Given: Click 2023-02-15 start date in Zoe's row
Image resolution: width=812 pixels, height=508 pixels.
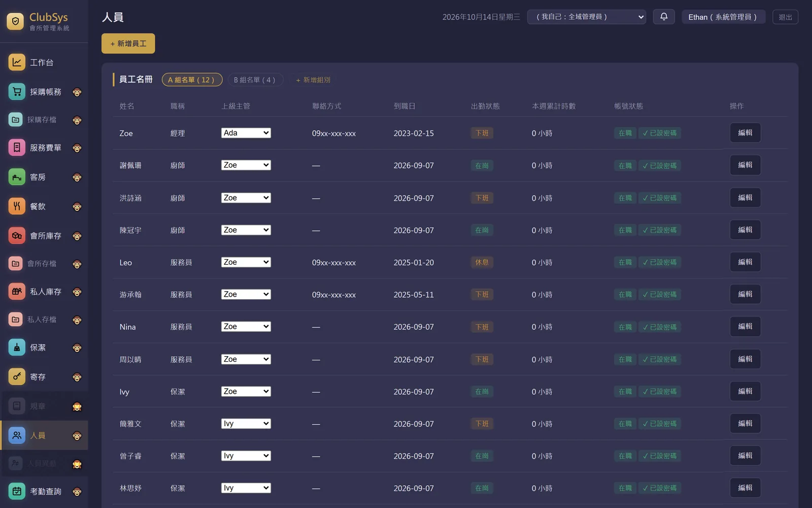Looking at the screenshot, I should (x=414, y=134).
